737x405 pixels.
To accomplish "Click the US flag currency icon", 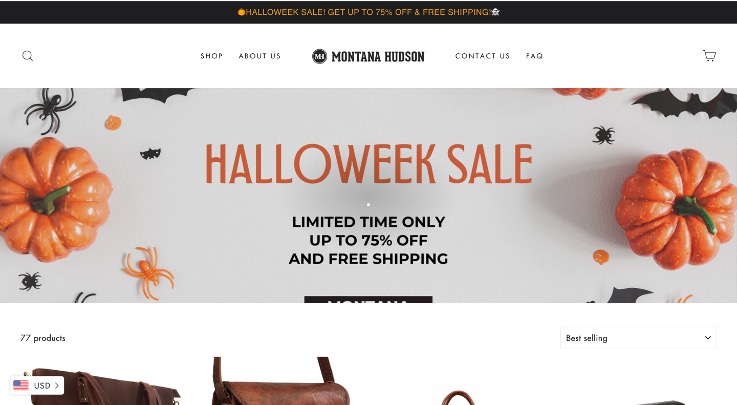I will click(x=21, y=385).
